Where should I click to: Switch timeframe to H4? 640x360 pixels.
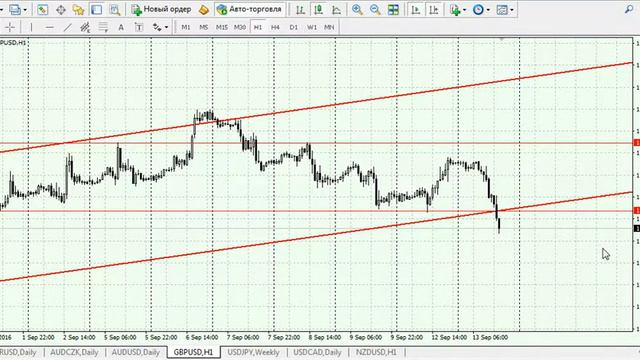(x=275, y=27)
